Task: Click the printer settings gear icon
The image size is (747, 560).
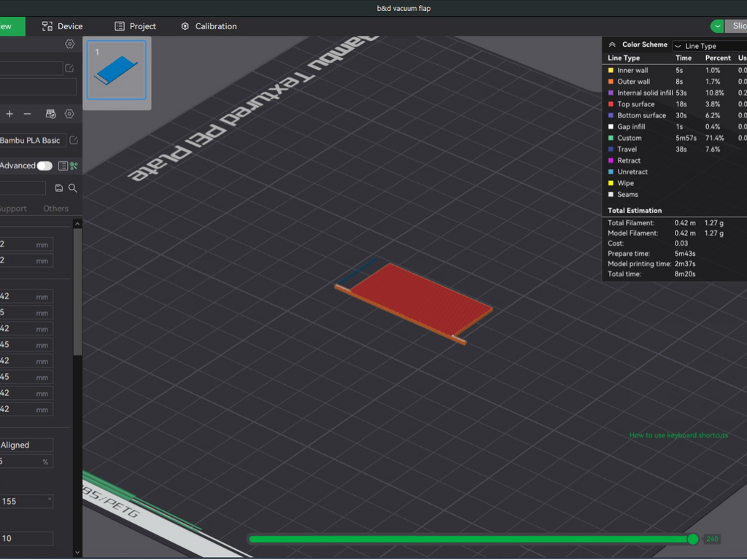Action: [69, 44]
